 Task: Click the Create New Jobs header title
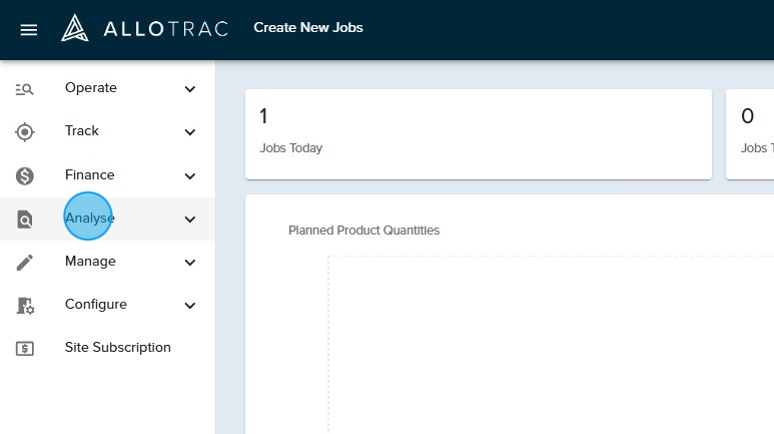[x=308, y=28]
